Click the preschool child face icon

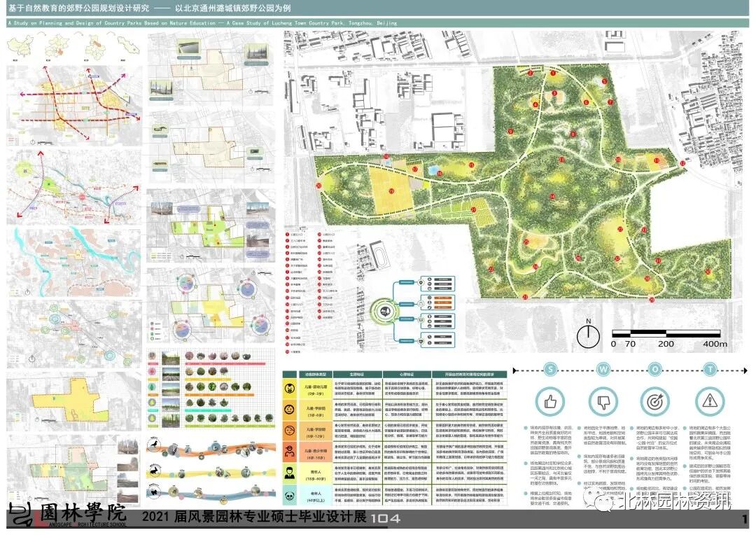pyautogui.click(x=289, y=410)
